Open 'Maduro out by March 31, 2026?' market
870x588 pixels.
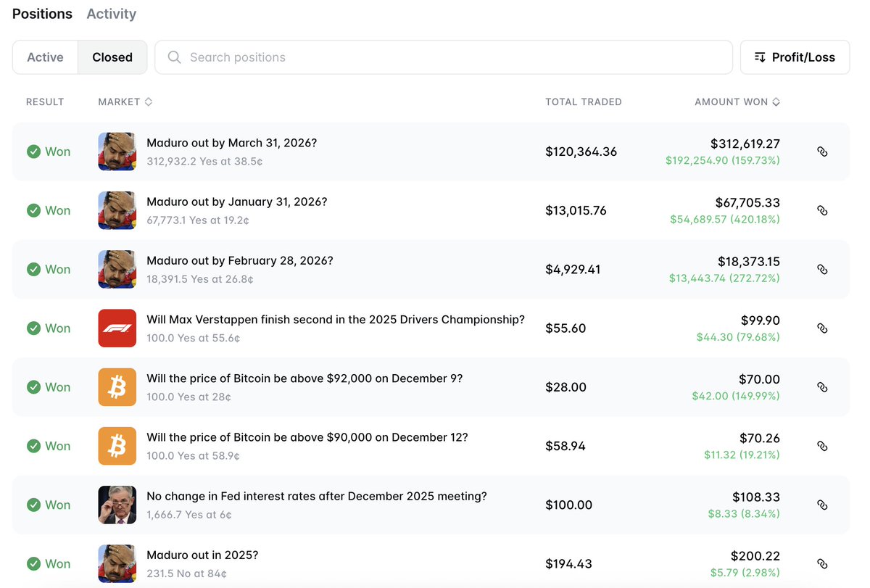click(x=231, y=143)
